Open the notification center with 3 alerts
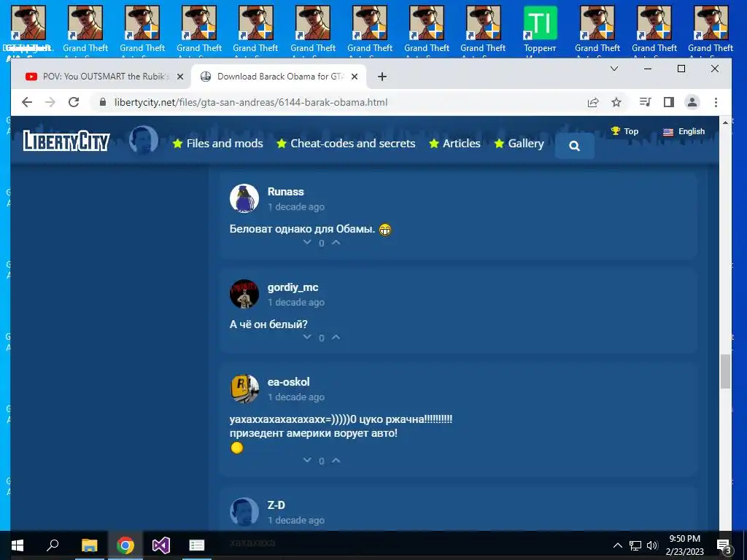The width and height of the screenshot is (747, 560). click(x=724, y=545)
